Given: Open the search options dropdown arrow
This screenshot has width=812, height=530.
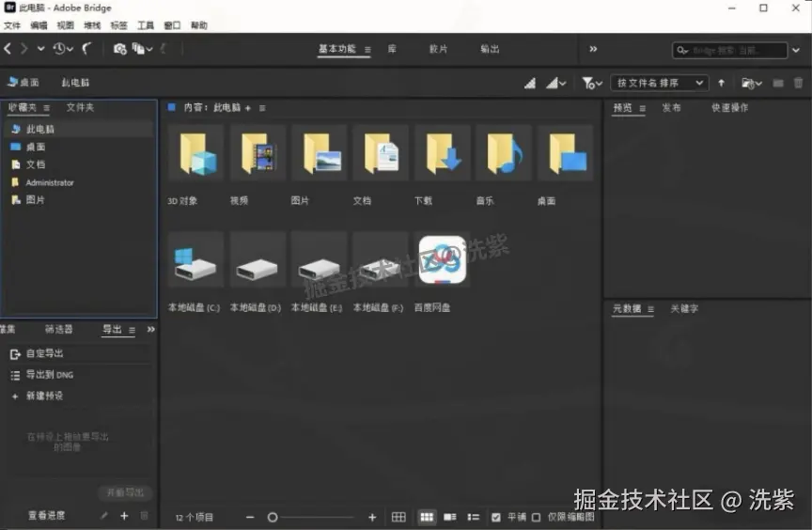Looking at the screenshot, I should pyautogui.click(x=796, y=50).
